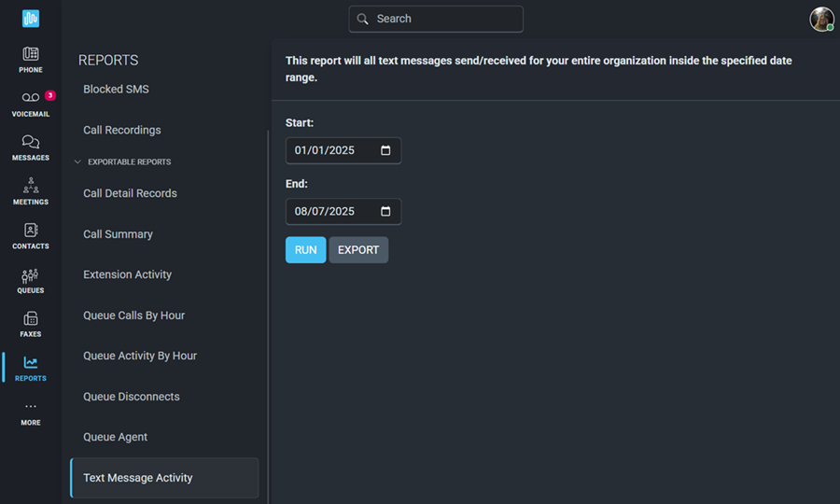Image resolution: width=840 pixels, height=504 pixels.
Task: Select the Queue Disconnects report
Action: [x=132, y=397]
